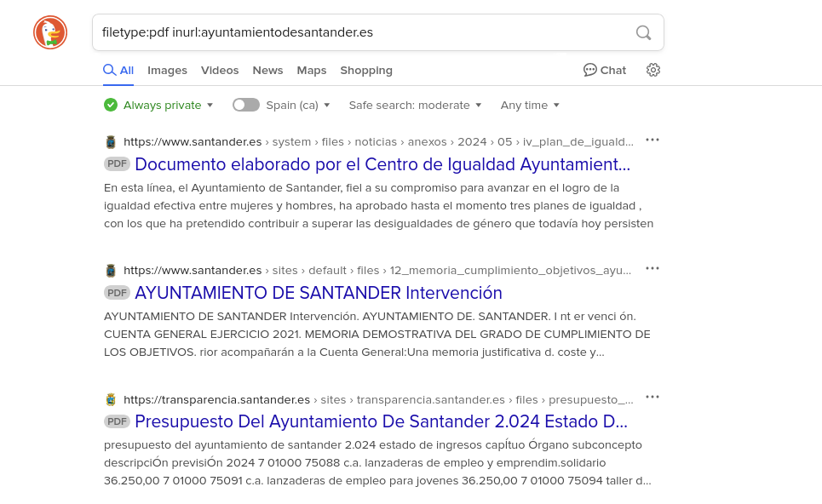Click favicon of transparencia.santander.es result
This screenshot has width=822, height=504.
click(111, 400)
